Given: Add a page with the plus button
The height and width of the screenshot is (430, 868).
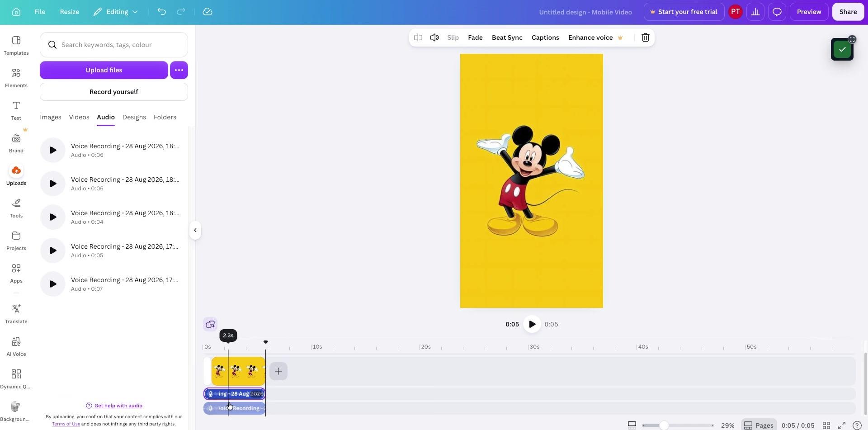Looking at the screenshot, I should (x=278, y=371).
